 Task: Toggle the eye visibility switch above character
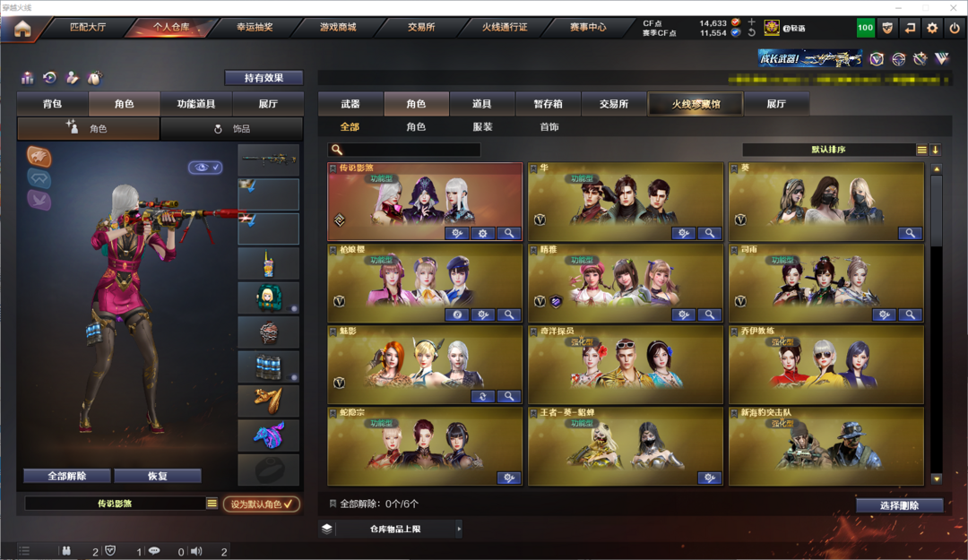pyautogui.click(x=205, y=168)
